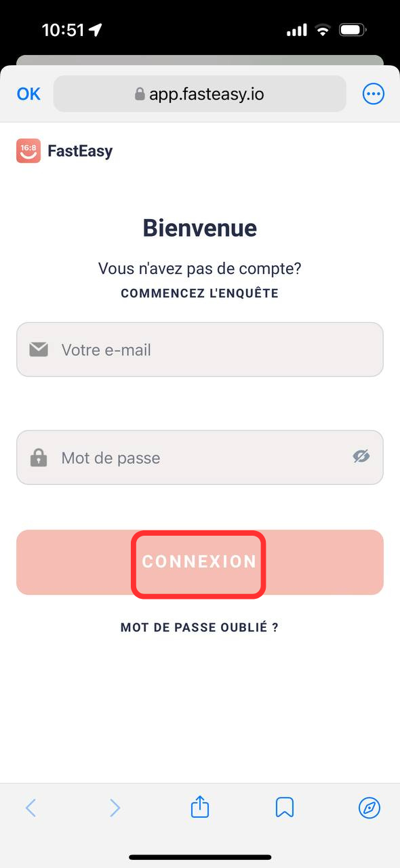Tap the FastEasy 16:8 logo icon
Image resolution: width=400 pixels, height=868 pixels.
(x=28, y=151)
